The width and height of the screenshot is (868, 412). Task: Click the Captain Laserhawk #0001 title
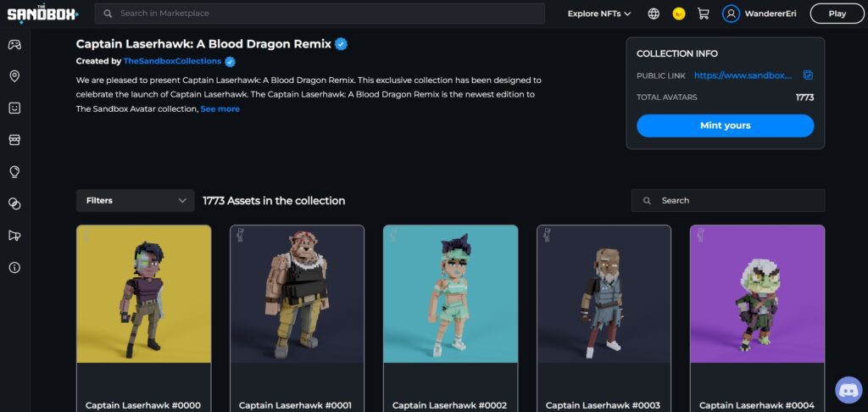pyautogui.click(x=295, y=405)
